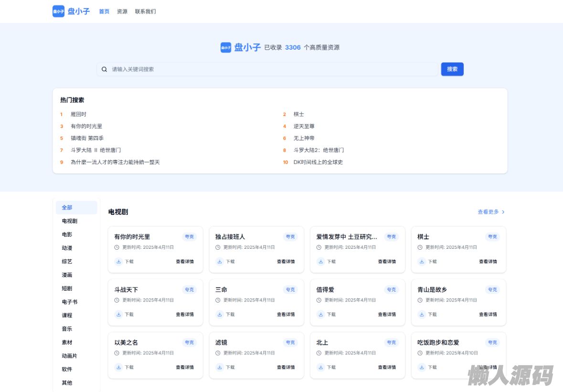Select the 电子书 category in sidebar
Image resolution: width=563 pixels, height=392 pixels.
click(x=76, y=302)
